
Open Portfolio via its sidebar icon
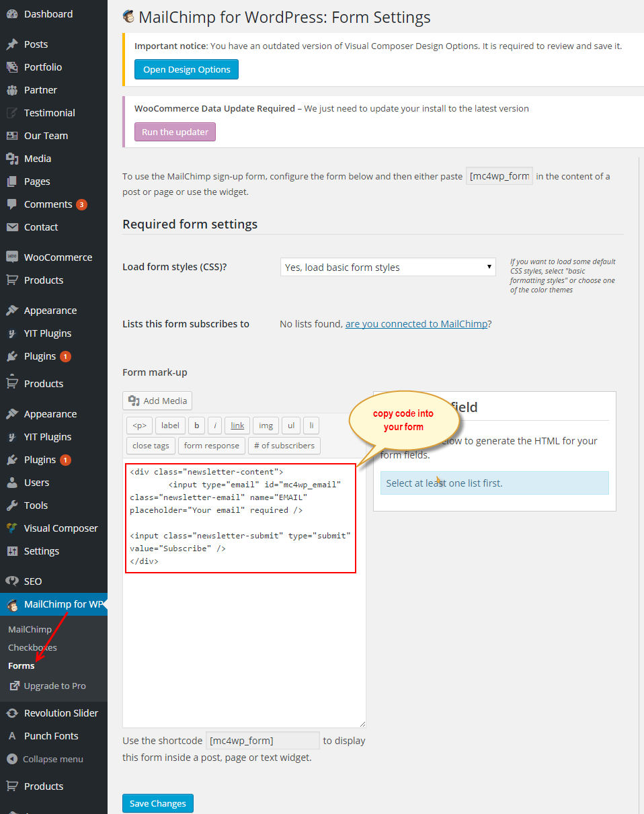[x=12, y=67]
